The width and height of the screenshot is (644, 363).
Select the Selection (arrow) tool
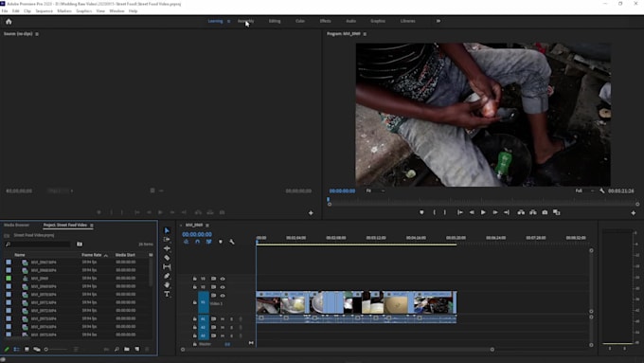point(167,230)
